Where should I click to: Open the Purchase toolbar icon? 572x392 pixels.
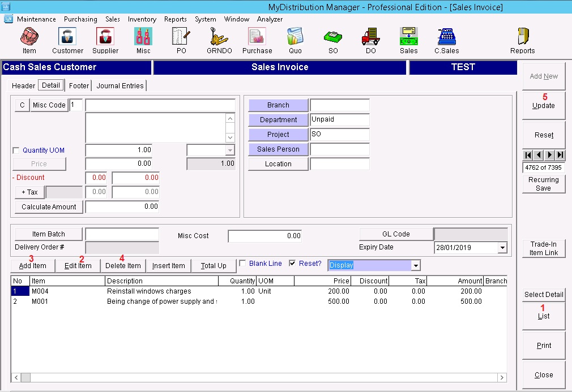(x=257, y=37)
